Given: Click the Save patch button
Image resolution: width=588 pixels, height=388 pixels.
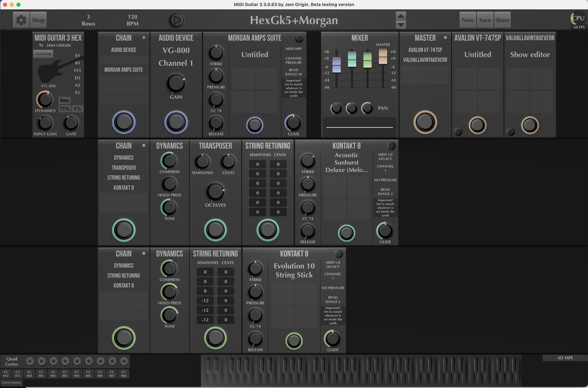Looking at the screenshot, I should click(485, 20).
